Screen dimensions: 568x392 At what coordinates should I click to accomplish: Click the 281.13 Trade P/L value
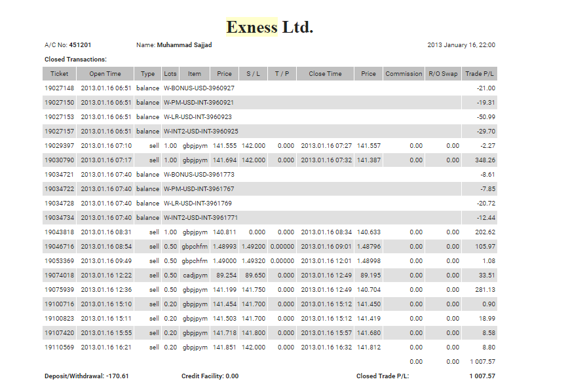pos(485,289)
